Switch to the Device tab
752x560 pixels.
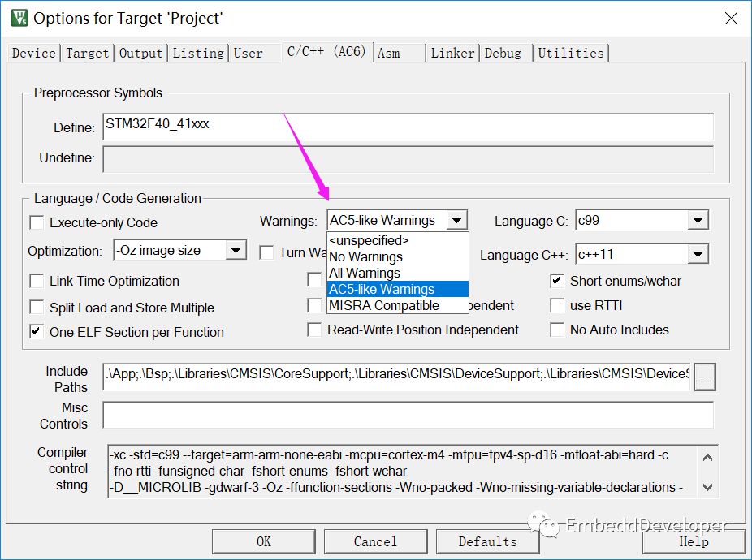33,53
